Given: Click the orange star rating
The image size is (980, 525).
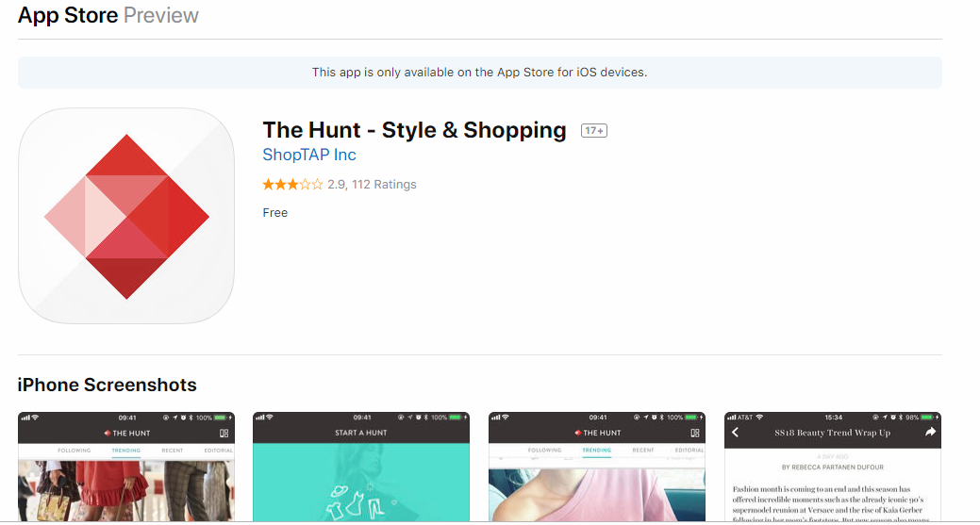Looking at the screenshot, I should (x=292, y=185).
